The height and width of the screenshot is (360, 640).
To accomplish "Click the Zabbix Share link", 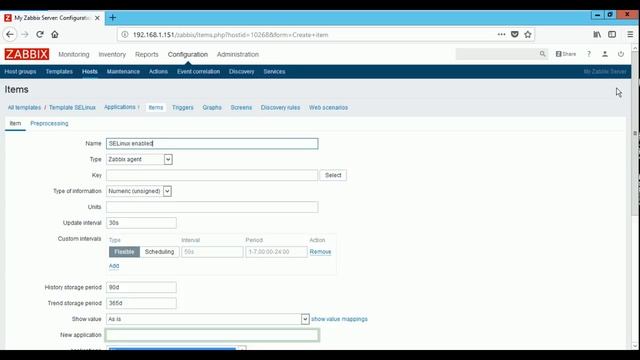I will click(566, 54).
